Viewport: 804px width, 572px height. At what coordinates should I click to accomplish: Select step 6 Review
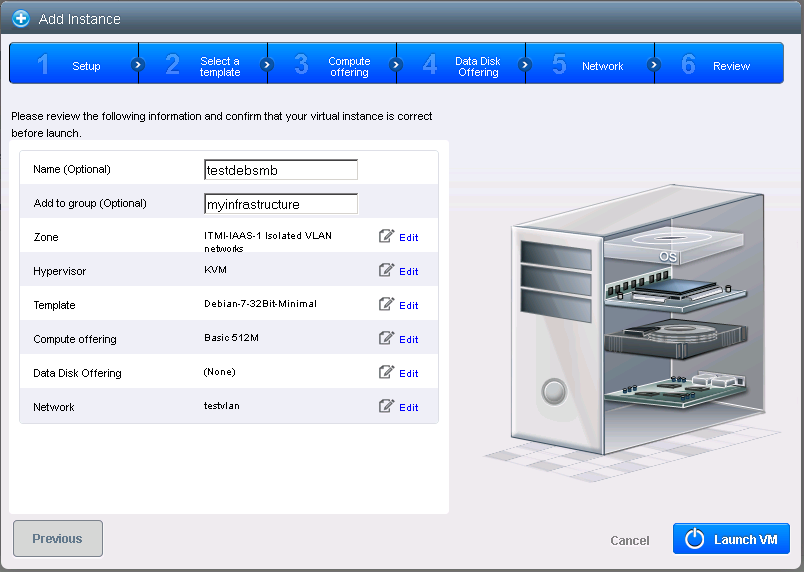pyautogui.click(x=718, y=66)
